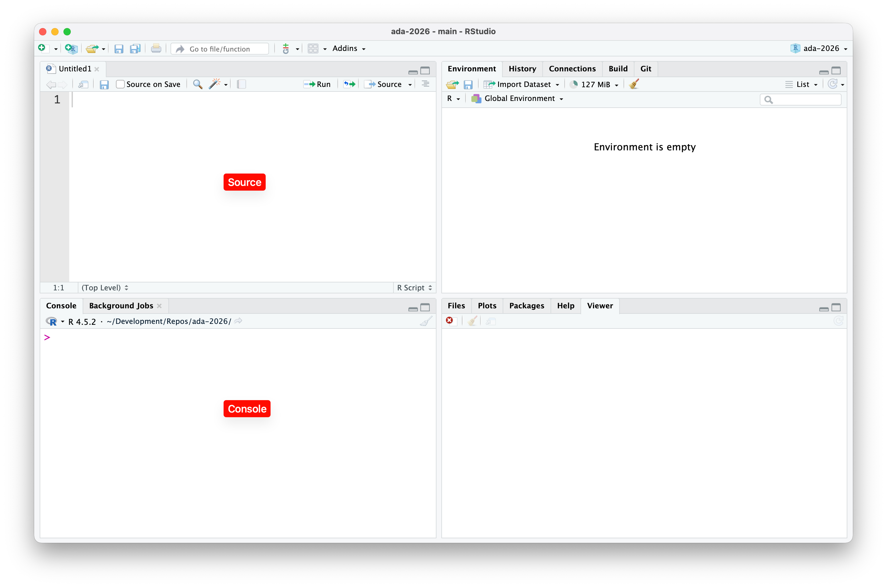Open the Background Jobs tab
The height and width of the screenshot is (588, 887).
click(x=121, y=306)
